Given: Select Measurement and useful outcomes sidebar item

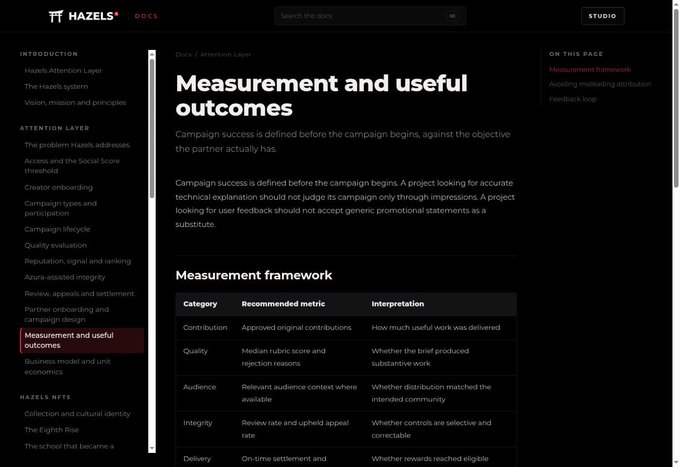Looking at the screenshot, I should pos(82,340).
